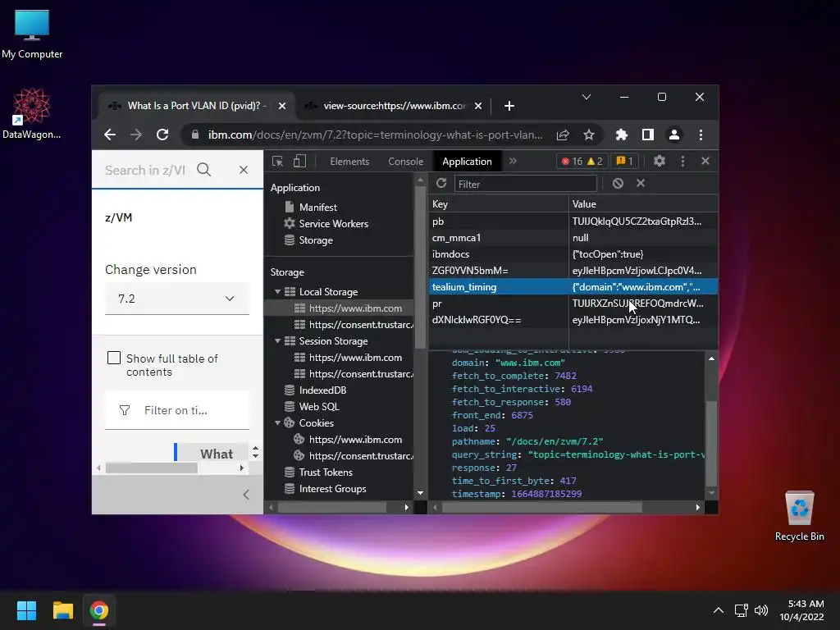Click the issues count badge
This screenshot has height=630, width=840.
624,162
